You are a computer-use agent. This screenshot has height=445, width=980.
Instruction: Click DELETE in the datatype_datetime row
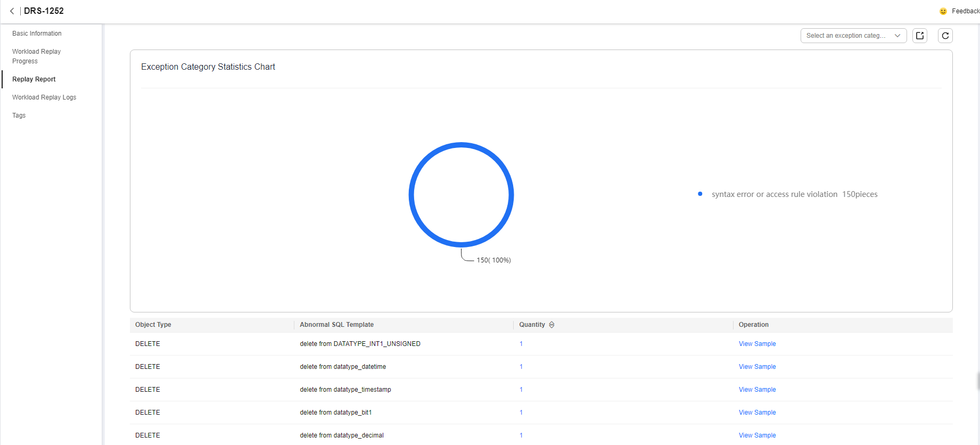click(x=147, y=367)
